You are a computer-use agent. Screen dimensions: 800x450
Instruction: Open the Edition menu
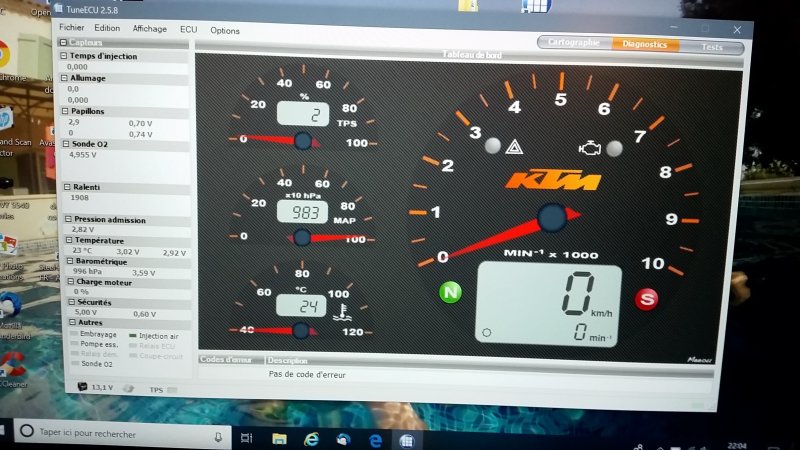107,28
